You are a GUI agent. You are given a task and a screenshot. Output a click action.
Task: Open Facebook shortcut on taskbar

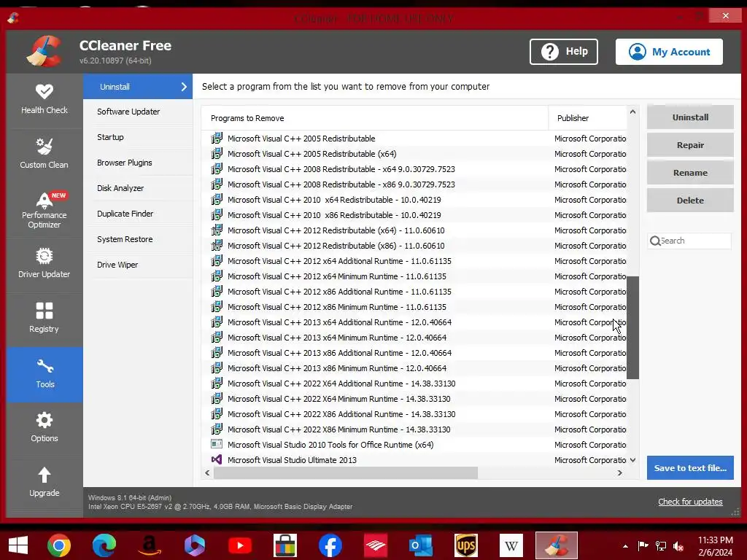tap(330, 545)
